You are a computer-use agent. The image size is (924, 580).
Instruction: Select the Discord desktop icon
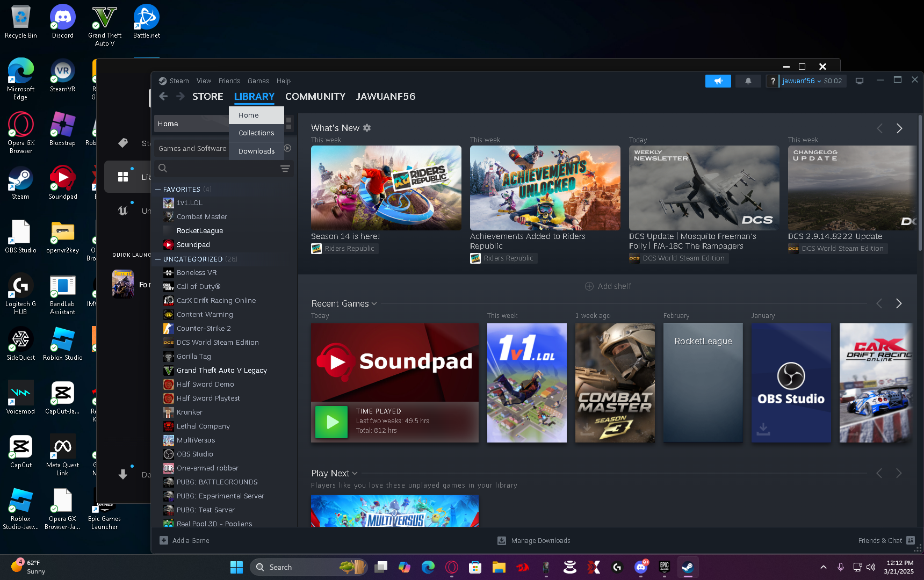pos(63,22)
